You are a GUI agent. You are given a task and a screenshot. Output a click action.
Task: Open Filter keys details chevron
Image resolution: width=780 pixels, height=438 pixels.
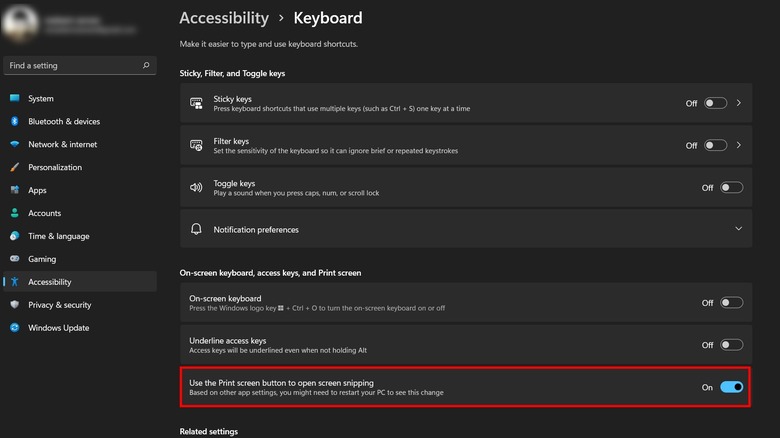(x=739, y=145)
